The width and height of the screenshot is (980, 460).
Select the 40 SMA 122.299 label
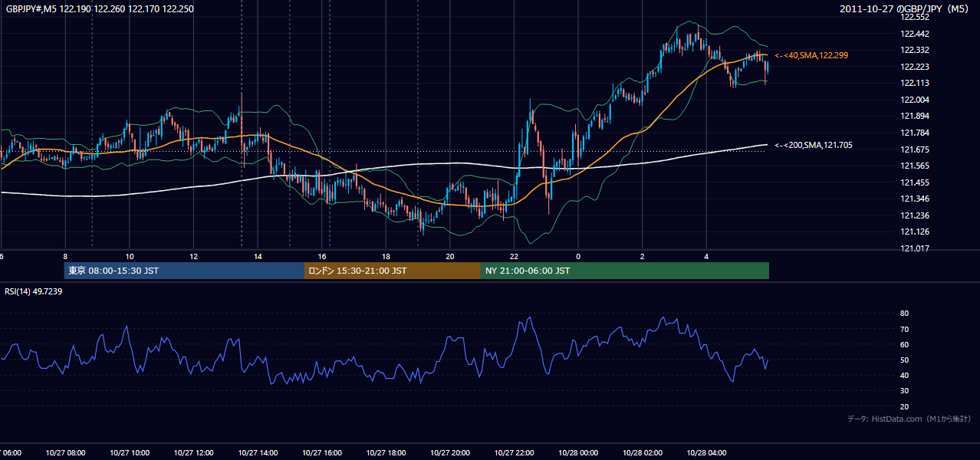coord(811,56)
